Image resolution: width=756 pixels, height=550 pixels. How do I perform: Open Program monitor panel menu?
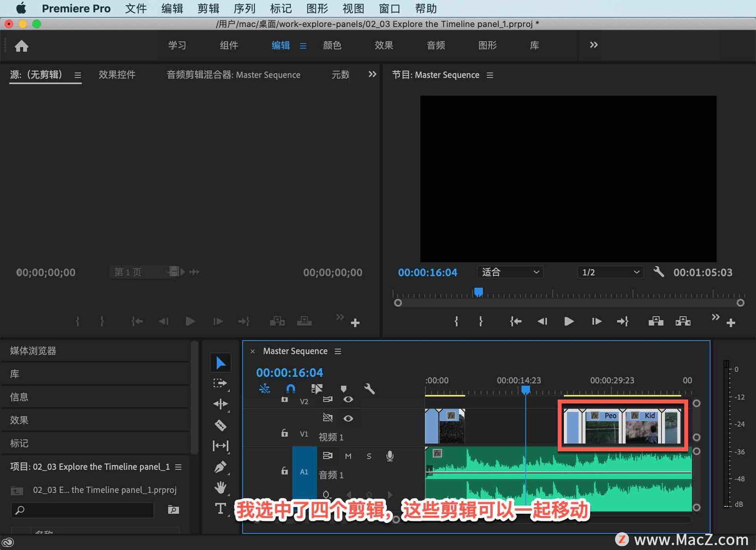click(489, 75)
